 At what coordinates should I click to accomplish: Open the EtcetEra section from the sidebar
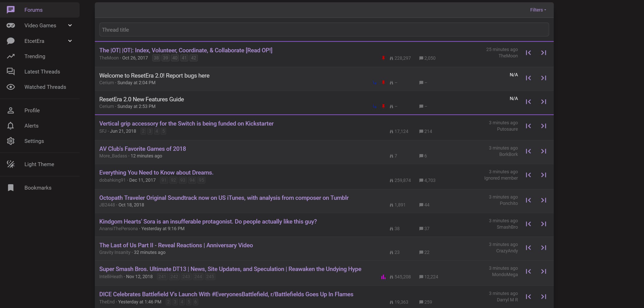click(34, 41)
